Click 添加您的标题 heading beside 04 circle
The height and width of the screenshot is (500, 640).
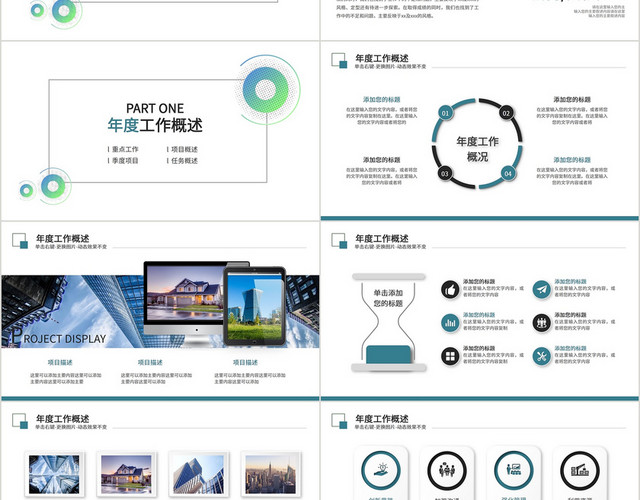(572, 160)
